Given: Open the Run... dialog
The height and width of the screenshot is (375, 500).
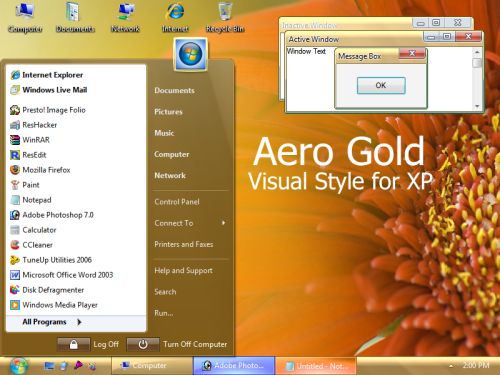Looking at the screenshot, I should [164, 313].
